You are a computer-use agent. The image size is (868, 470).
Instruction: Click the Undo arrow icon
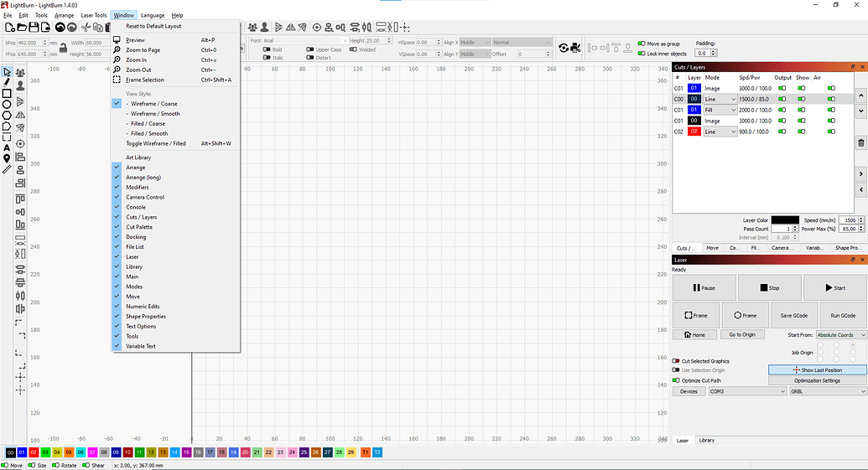[x=60, y=27]
